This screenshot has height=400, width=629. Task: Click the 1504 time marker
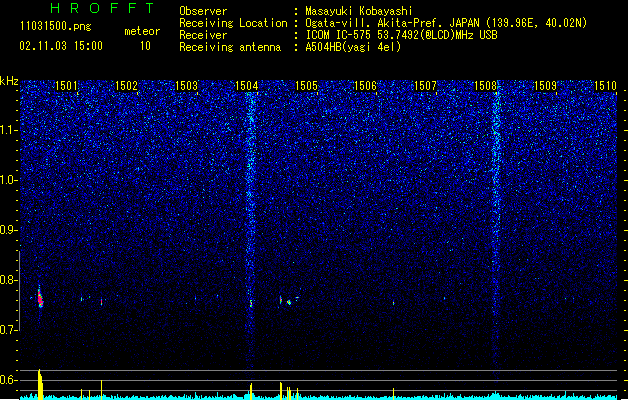coord(246,85)
